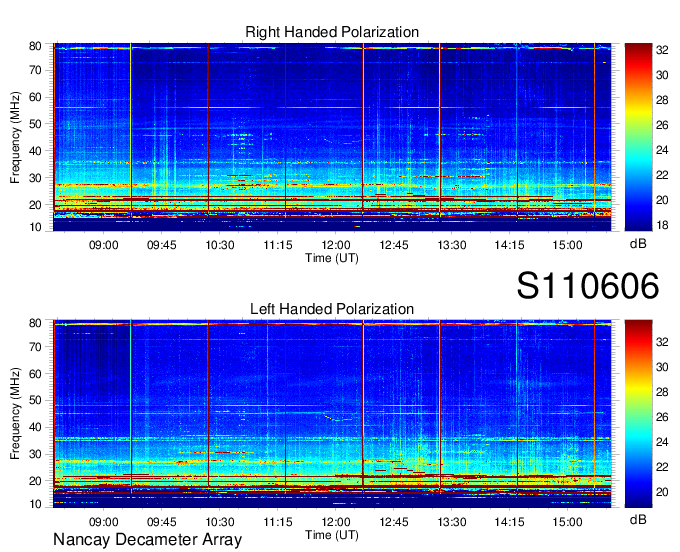Click 09:45 tick on Right Handed time axis
This screenshot has width=680, height=552.
click(x=162, y=245)
